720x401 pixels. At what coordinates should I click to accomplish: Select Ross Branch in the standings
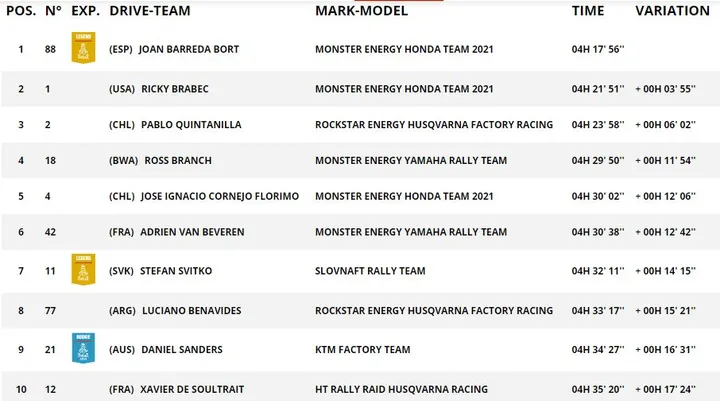coord(178,160)
